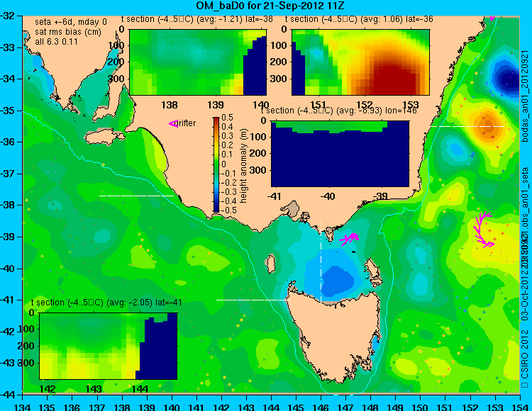Click the Tasmania landmass
This screenshot has width=532, height=411.
[336, 335]
